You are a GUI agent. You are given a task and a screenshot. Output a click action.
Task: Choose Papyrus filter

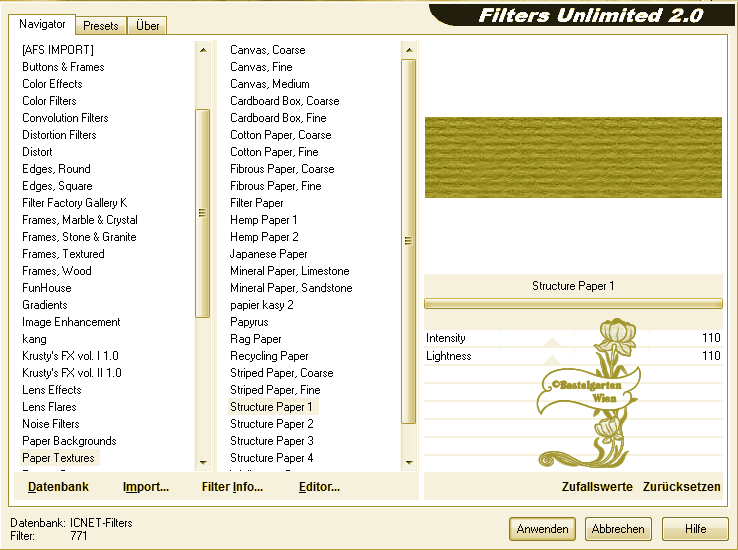249,322
